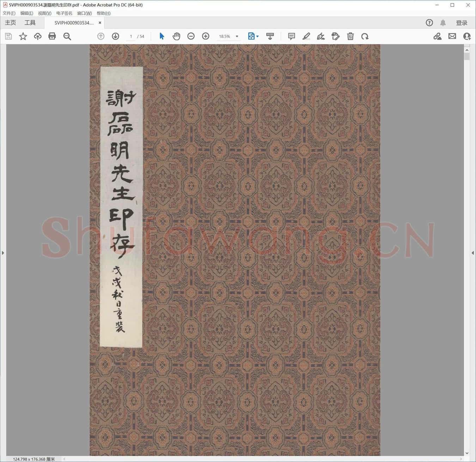Add bookmark with the star icon
The image size is (476, 462).
(x=23, y=36)
